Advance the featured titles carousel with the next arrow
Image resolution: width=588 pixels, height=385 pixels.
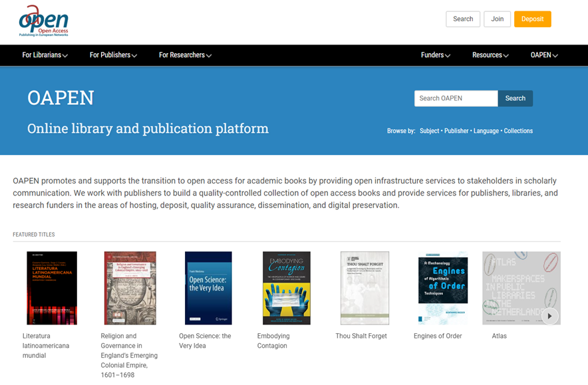pos(549,316)
